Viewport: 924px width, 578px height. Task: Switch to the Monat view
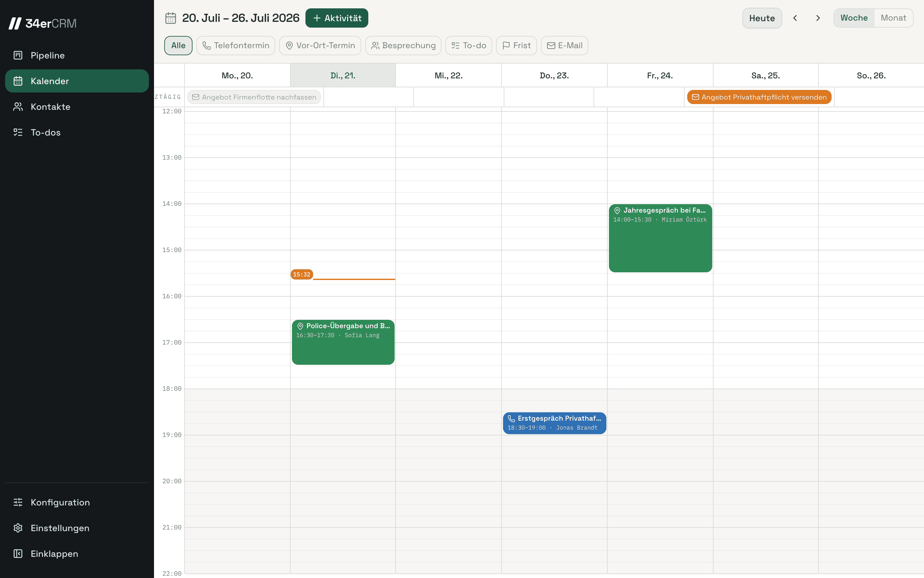click(893, 18)
